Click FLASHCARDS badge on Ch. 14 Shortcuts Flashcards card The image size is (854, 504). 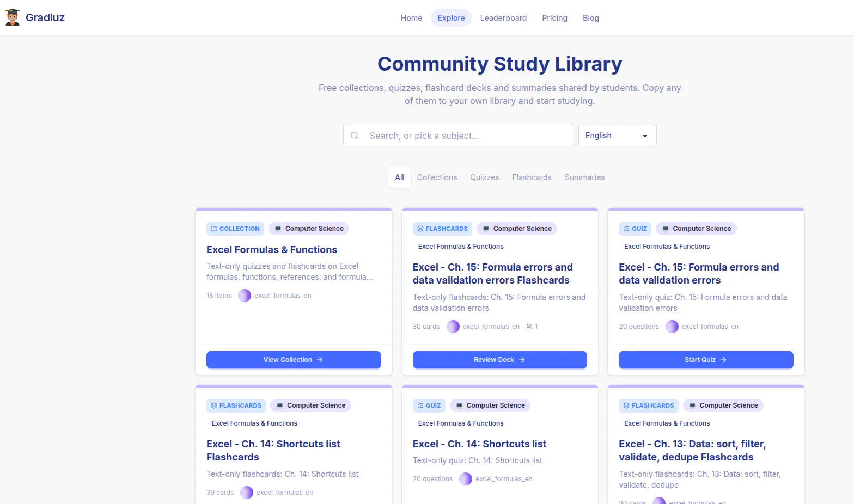[236, 405]
